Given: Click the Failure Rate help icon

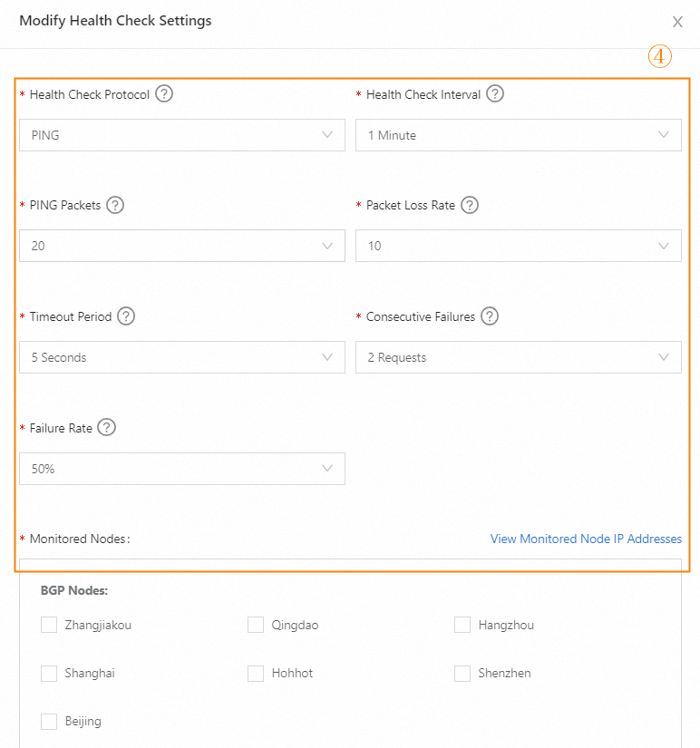Looking at the screenshot, I should (107, 428).
